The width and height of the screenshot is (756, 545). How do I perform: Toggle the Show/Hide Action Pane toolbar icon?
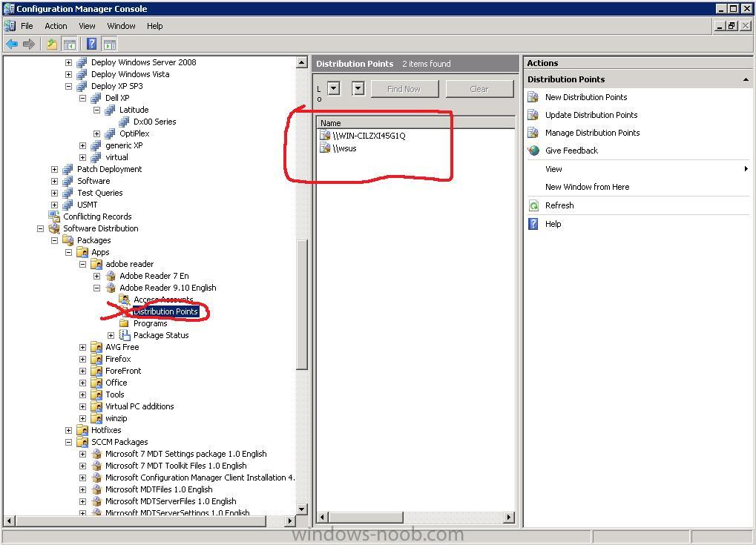(x=110, y=44)
